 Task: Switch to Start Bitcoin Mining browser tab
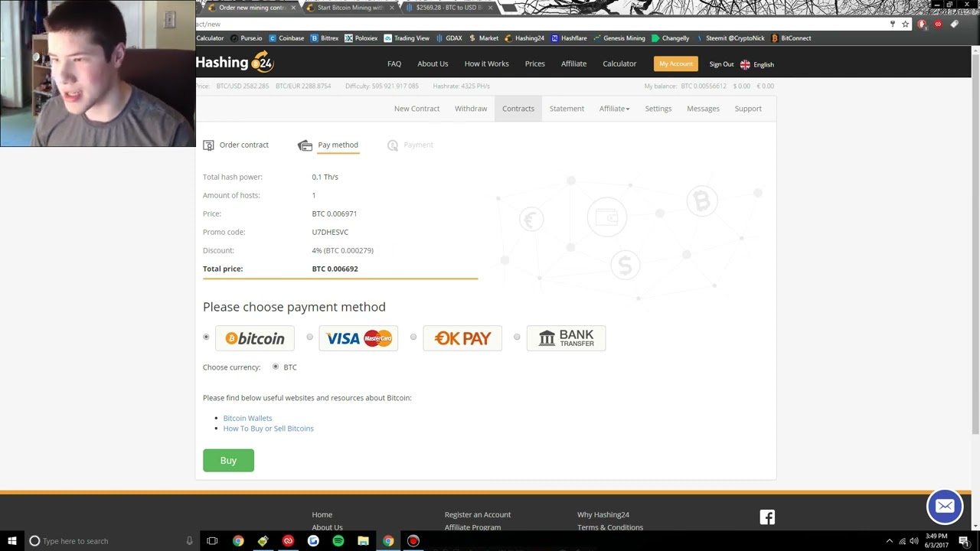click(x=348, y=8)
